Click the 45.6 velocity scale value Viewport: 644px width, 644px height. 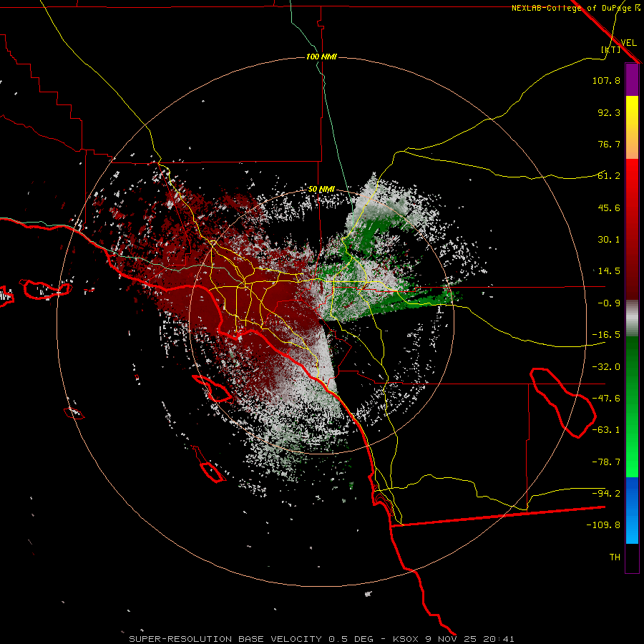point(609,208)
